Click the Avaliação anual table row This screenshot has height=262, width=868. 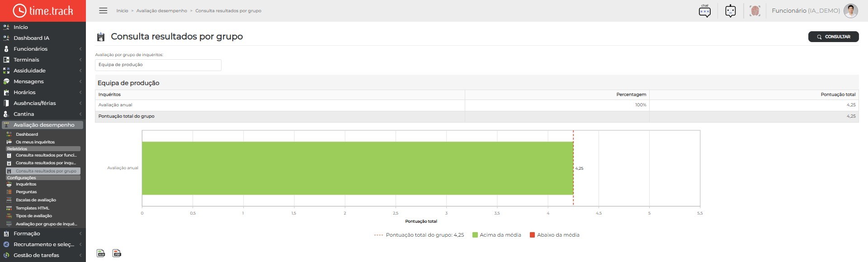[x=476, y=105]
